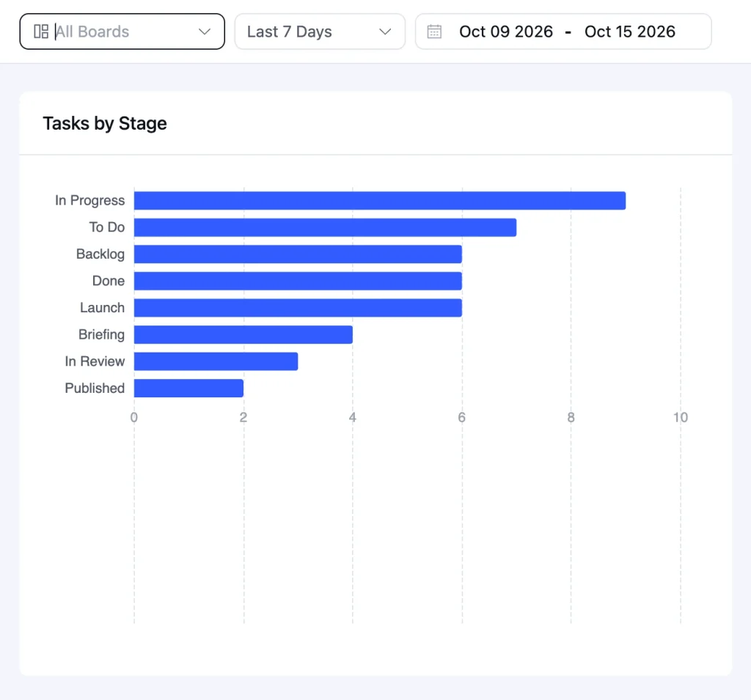
Task: Click the "Published" stage label
Action: click(95, 388)
